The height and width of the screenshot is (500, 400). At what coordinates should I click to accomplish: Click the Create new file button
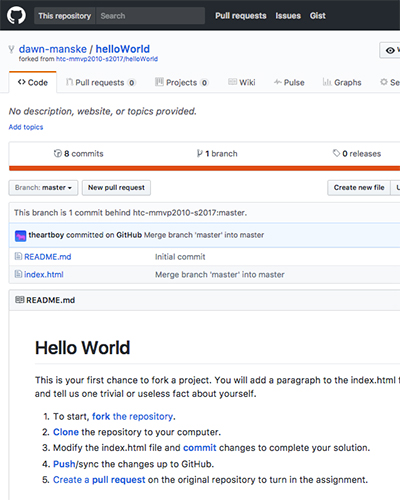(x=359, y=188)
